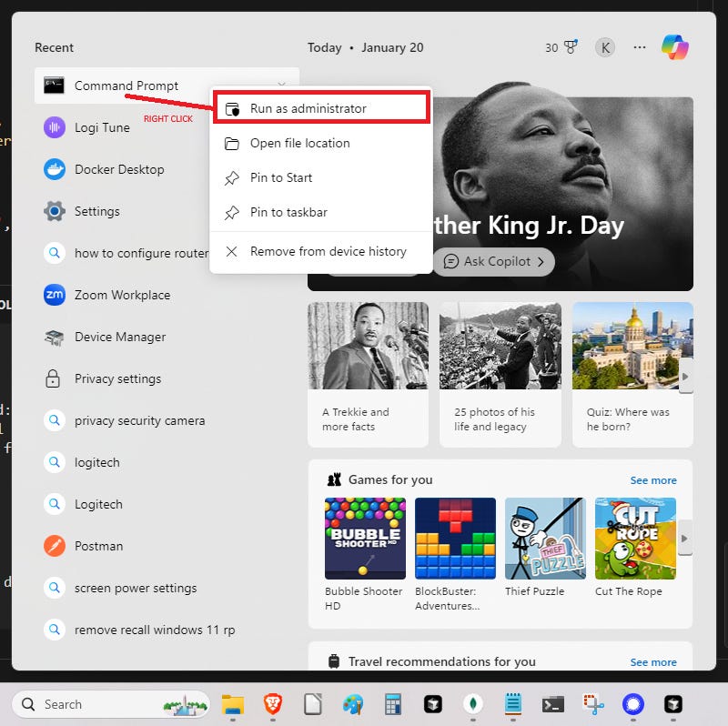Choose Remove from device history

pos(321,252)
